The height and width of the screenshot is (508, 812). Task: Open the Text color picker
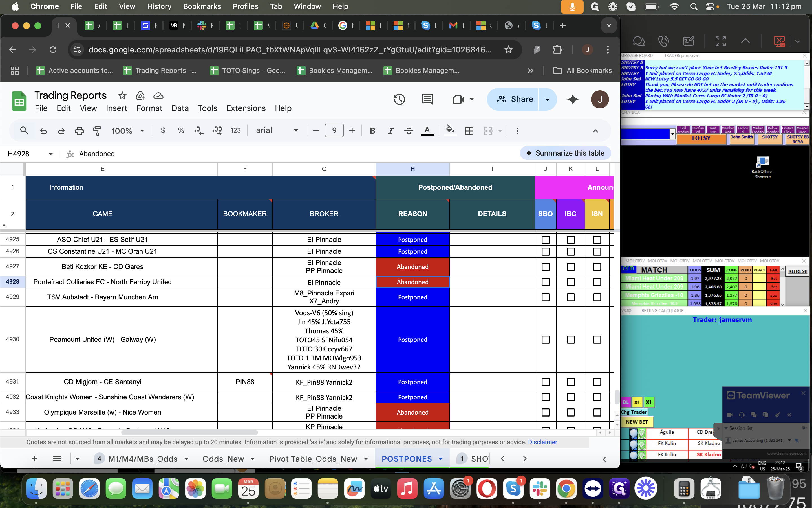pyautogui.click(x=427, y=130)
